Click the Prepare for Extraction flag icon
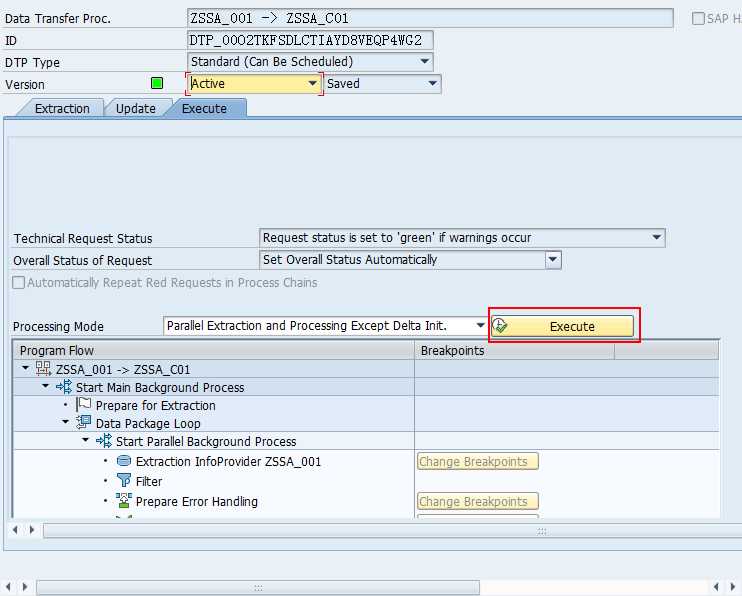Image resolution: width=742 pixels, height=596 pixels. pos(84,405)
